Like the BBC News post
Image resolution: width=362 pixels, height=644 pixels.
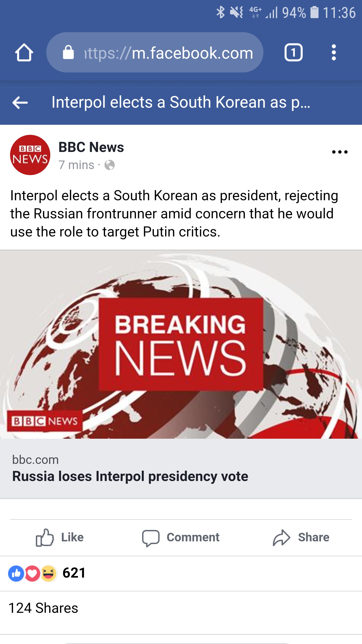[60, 538]
